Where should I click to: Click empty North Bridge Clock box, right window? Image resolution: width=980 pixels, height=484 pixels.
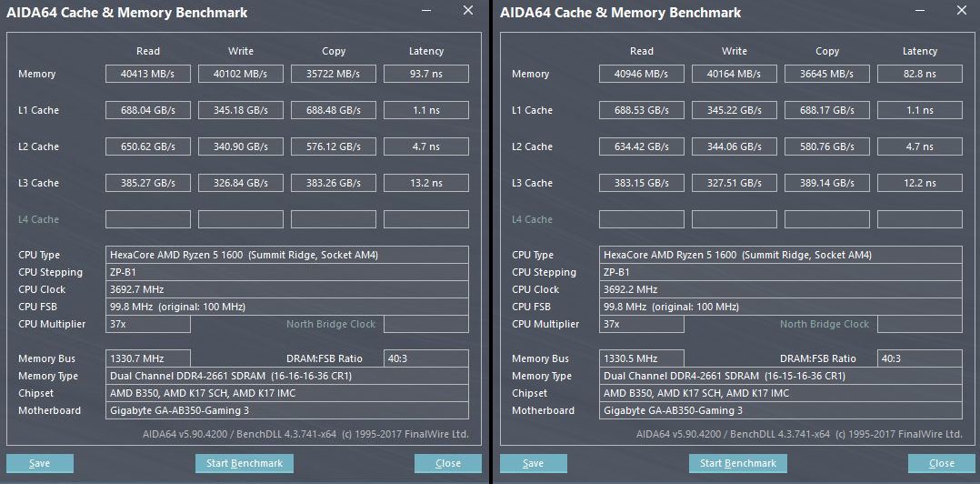point(920,324)
